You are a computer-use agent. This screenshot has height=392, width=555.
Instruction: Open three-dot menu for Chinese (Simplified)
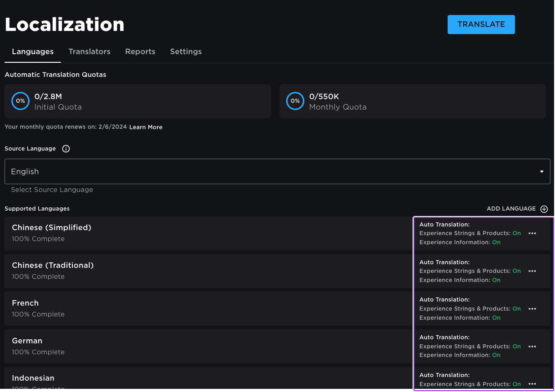click(x=532, y=233)
